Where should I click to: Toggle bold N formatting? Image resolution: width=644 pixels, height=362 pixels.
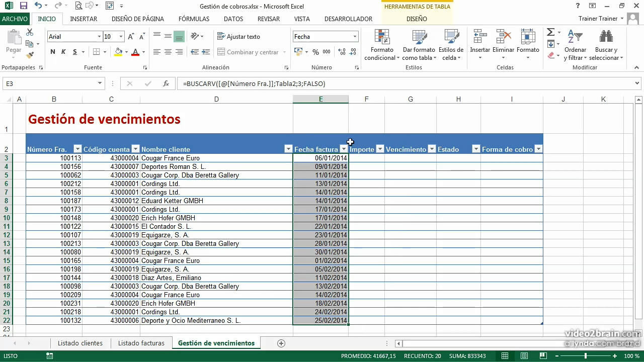click(x=53, y=52)
